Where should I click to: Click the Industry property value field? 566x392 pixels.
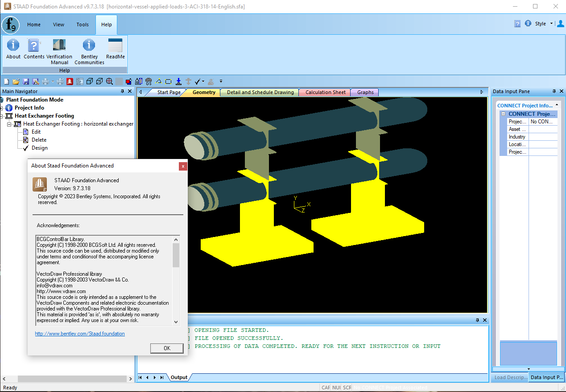(x=543, y=137)
